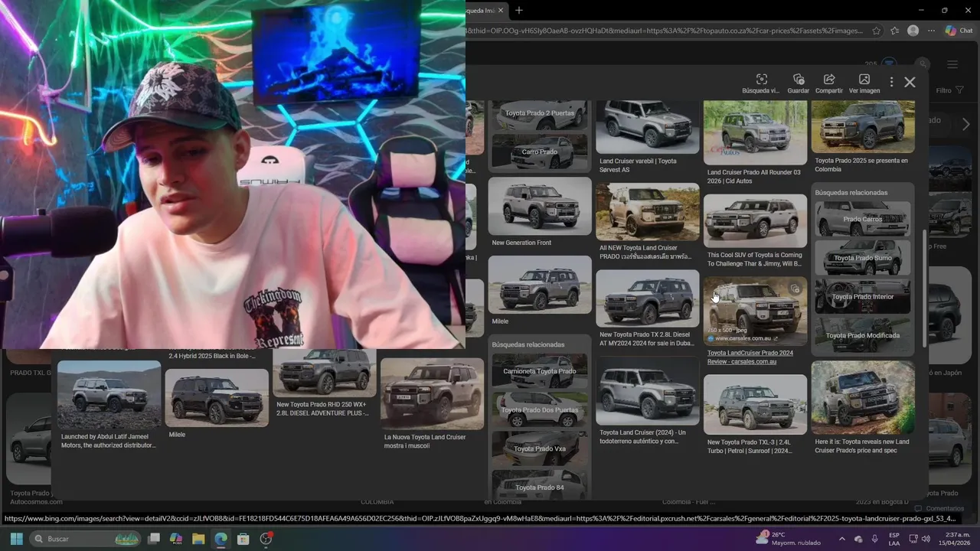The width and height of the screenshot is (980, 551).
Task: Open the three-dot more options menu
Action: click(891, 82)
